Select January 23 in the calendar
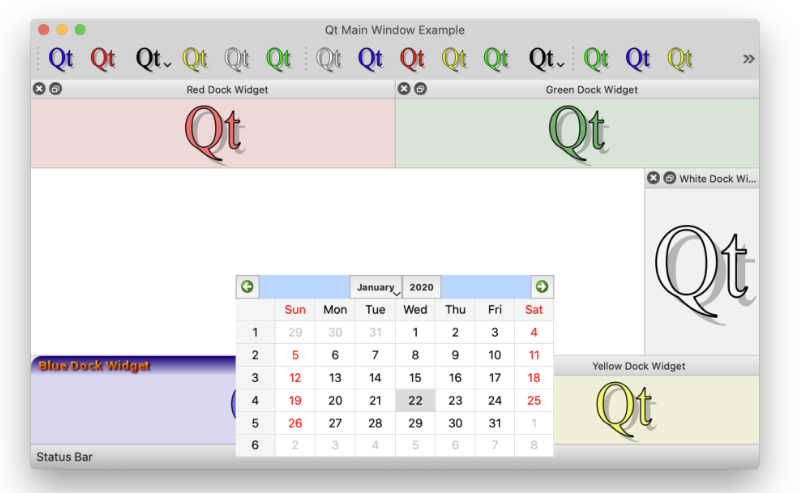The width and height of the screenshot is (800, 493). click(x=455, y=401)
